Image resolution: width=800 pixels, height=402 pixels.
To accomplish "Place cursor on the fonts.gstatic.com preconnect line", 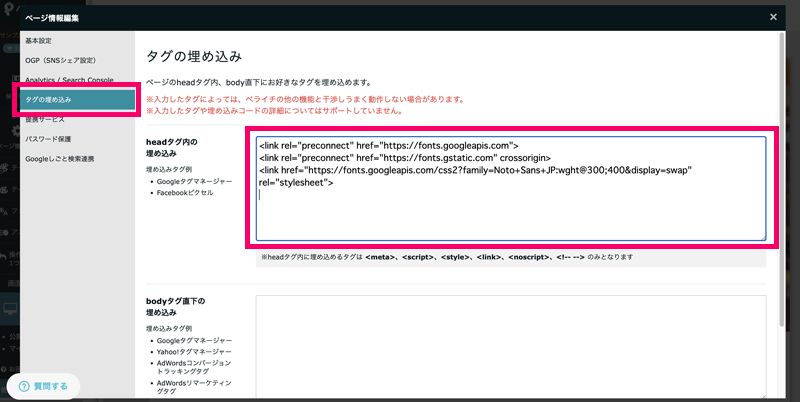I will tap(400, 157).
